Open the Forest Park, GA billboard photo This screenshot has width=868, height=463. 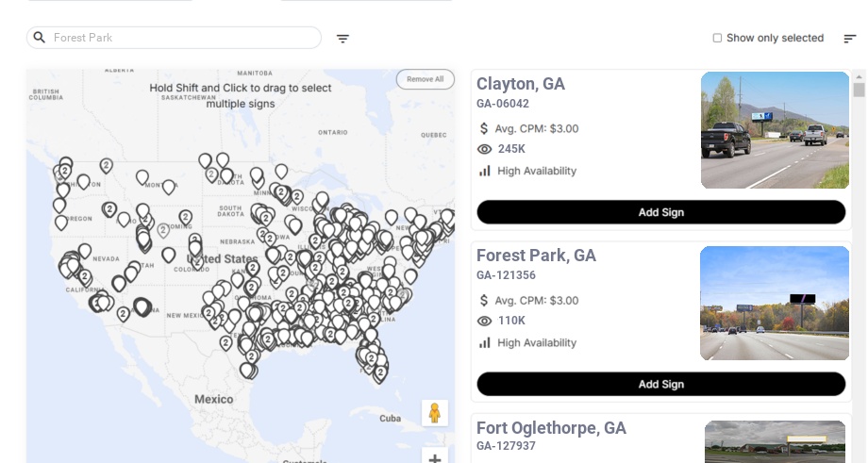775,303
